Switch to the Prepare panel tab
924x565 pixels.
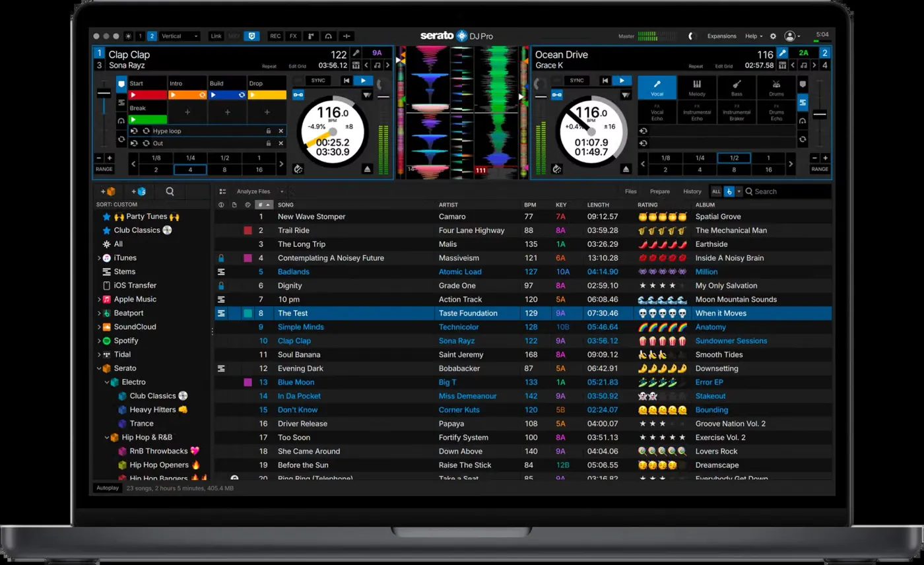pyautogui.click(x=660, y=191)
